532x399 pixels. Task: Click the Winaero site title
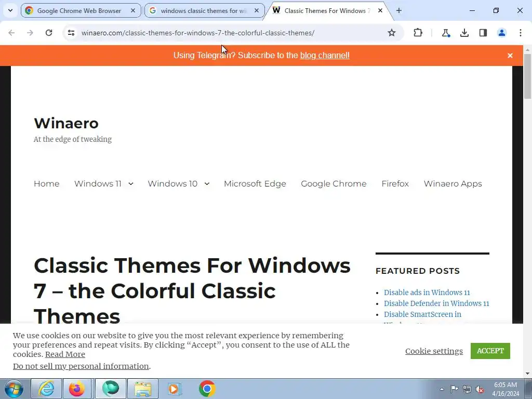click(66, 123)
